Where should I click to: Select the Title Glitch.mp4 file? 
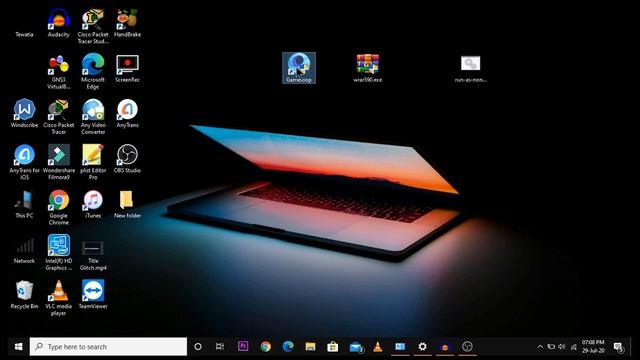tap(93, 255)
